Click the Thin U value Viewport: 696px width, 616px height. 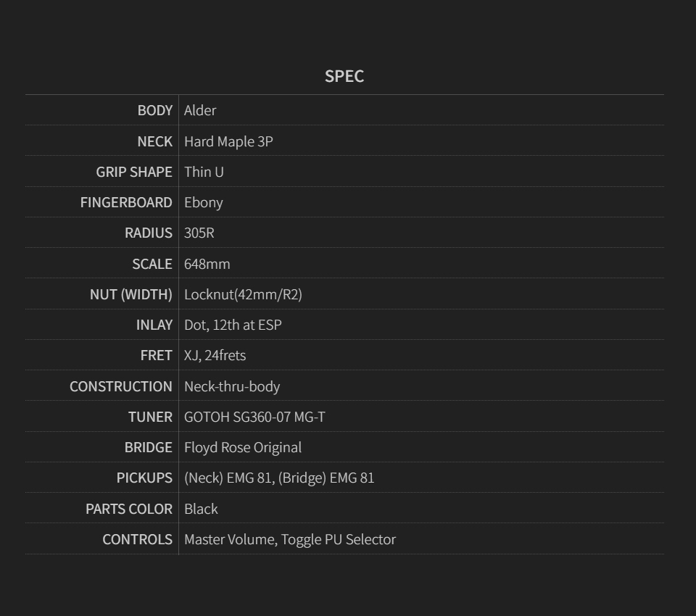204,172
